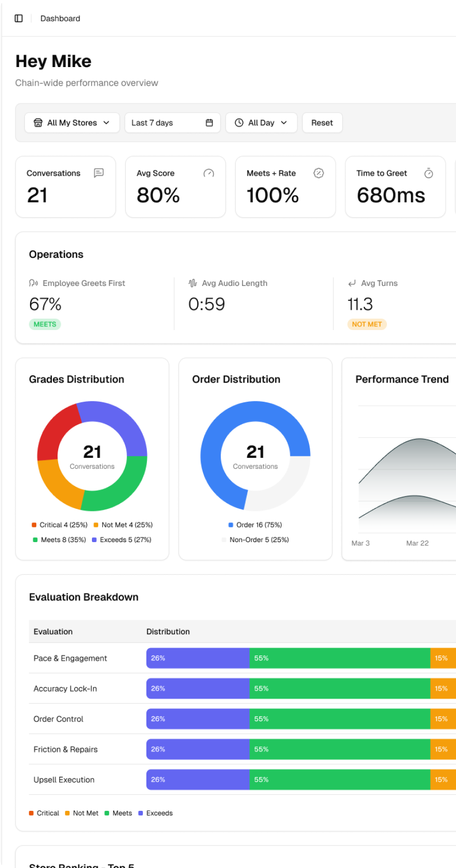
Task: Select the Pace & Engagement row label
Action: [x=70, y=658]
